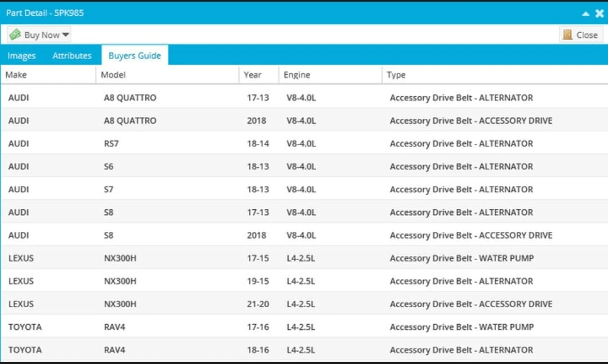This screenshot has height=364, width=608.
Task: Click the year 2018 in A8 QUATTRO row
Action: 256,120
